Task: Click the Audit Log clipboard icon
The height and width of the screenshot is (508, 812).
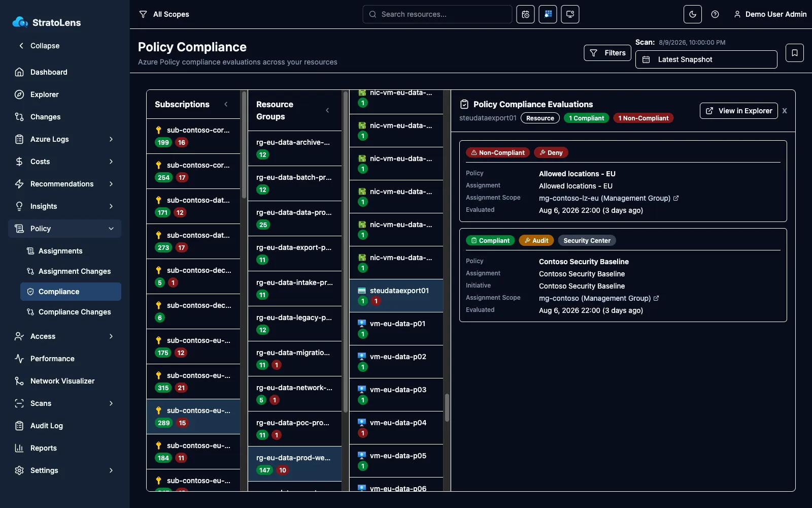Action: pos(19,426)
